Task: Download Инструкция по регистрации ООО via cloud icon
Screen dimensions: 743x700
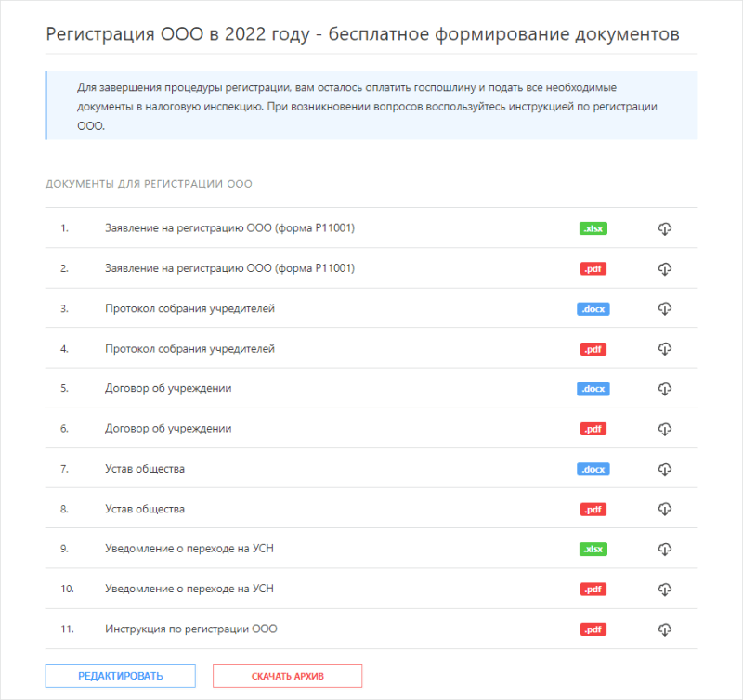Action: pyautogui.click(x=665, y=629)
